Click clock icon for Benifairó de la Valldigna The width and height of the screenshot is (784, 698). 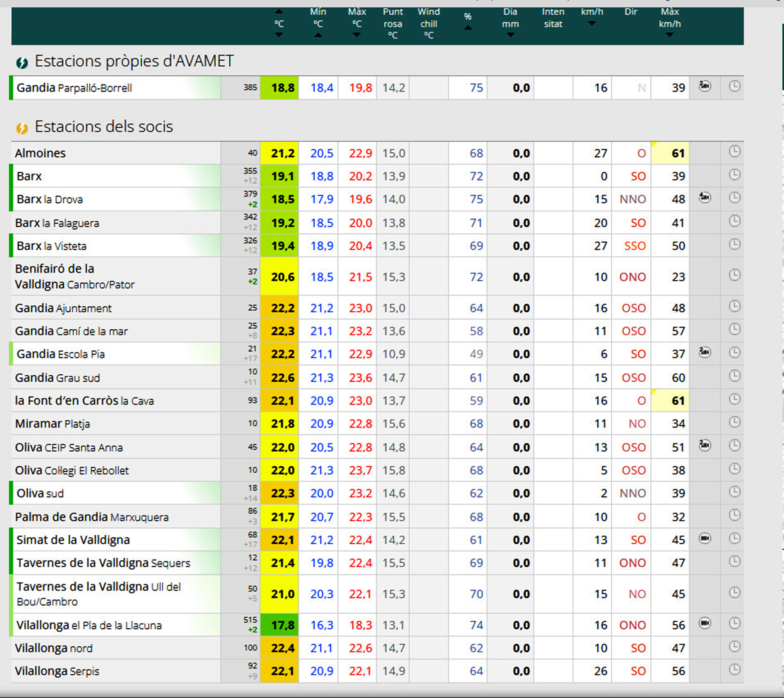734,275
